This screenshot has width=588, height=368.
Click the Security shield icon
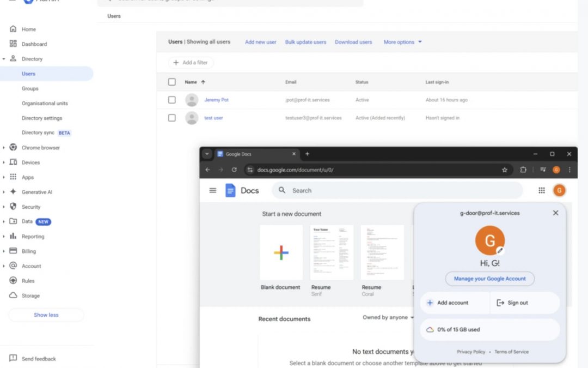pyautogui.click(x=13, y=207)
